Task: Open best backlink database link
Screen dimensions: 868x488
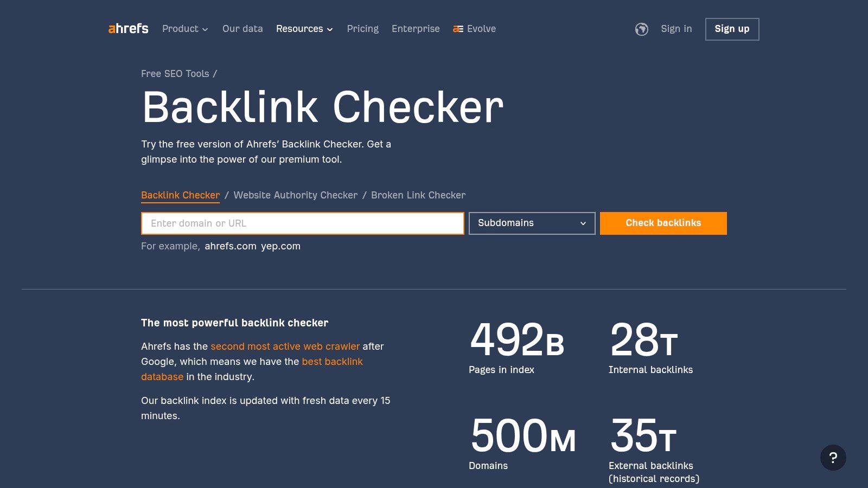Action: point(252,369)
